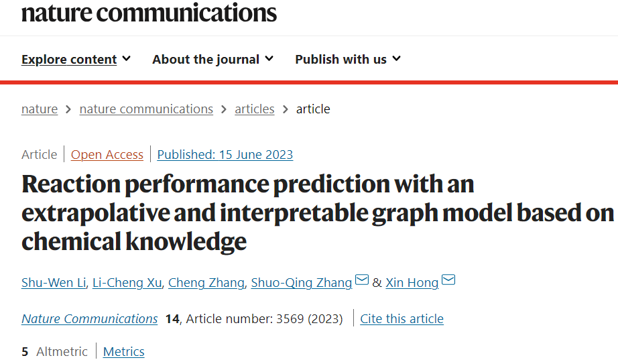Click the chevron next to Explore content

point(126,59)
